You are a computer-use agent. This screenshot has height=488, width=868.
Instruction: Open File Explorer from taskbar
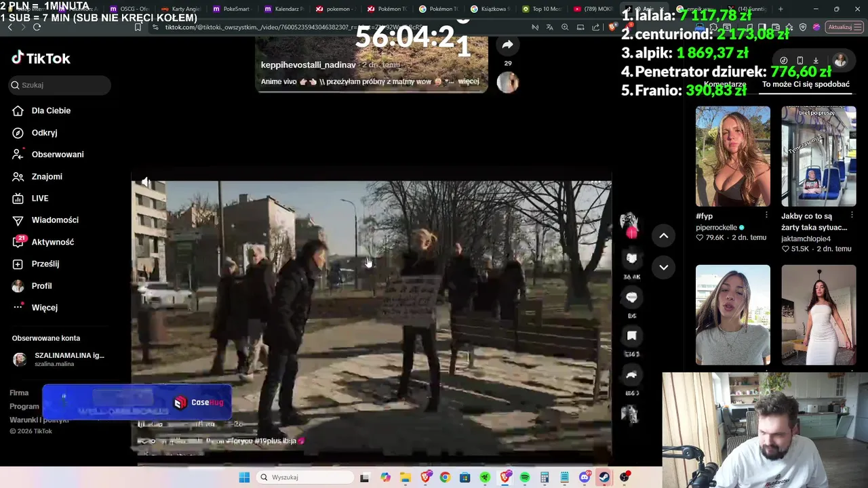point(405,477)
